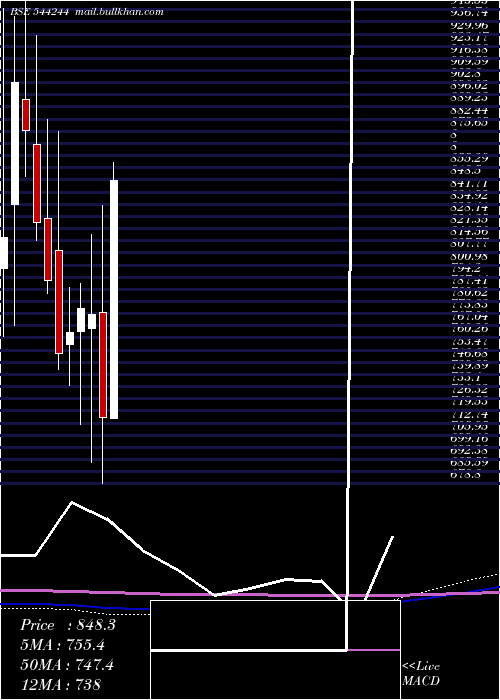Click the 909.59 price axis label
The width and height of the screenshot is (500, 700).
click(x=469, y=62)
